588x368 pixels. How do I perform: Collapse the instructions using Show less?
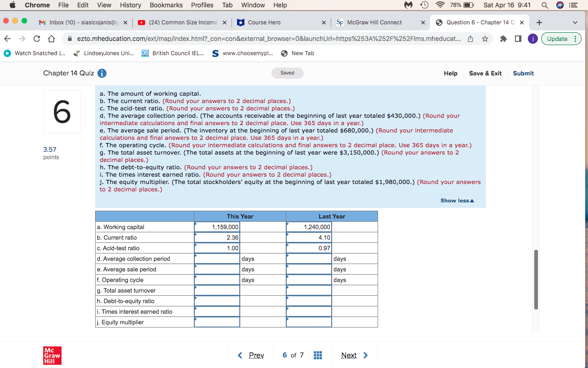point(457,200)
